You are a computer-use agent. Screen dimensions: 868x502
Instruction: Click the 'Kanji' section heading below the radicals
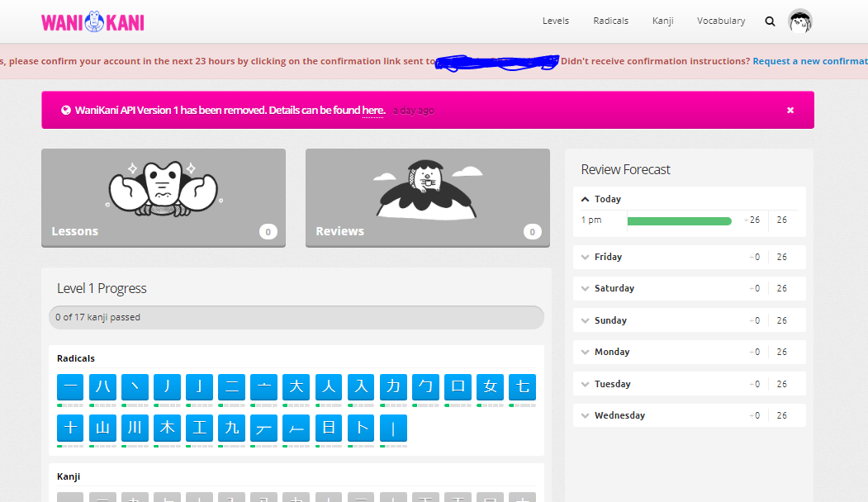click(x=68, y=476)
